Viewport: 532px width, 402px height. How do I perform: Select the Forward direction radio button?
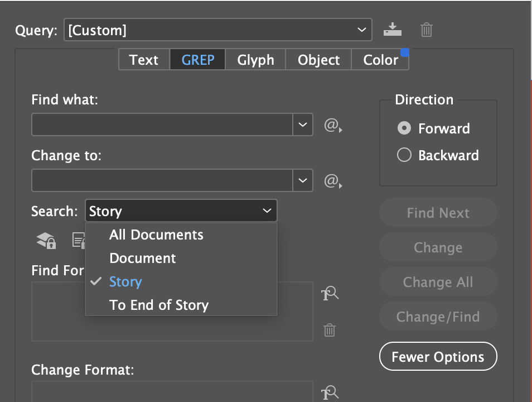pos(404,128)
